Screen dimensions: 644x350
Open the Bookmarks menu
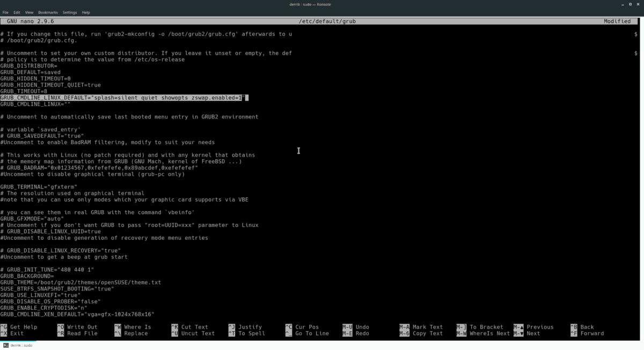click(x=48, y=12)
